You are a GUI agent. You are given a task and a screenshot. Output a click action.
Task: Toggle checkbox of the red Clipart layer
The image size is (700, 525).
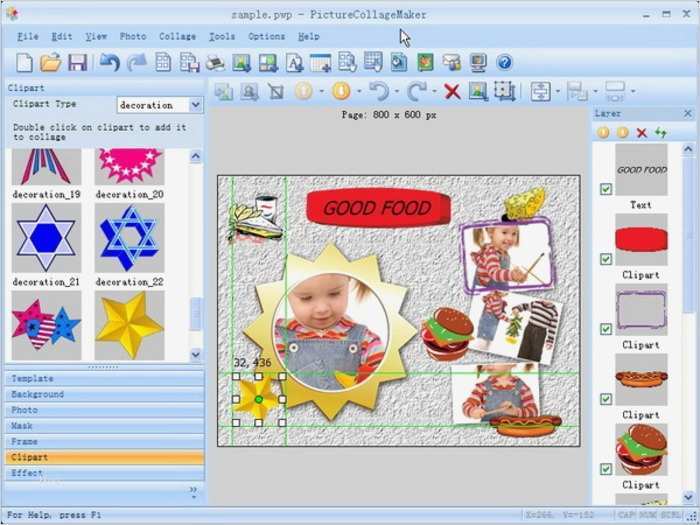click(606, 259)
